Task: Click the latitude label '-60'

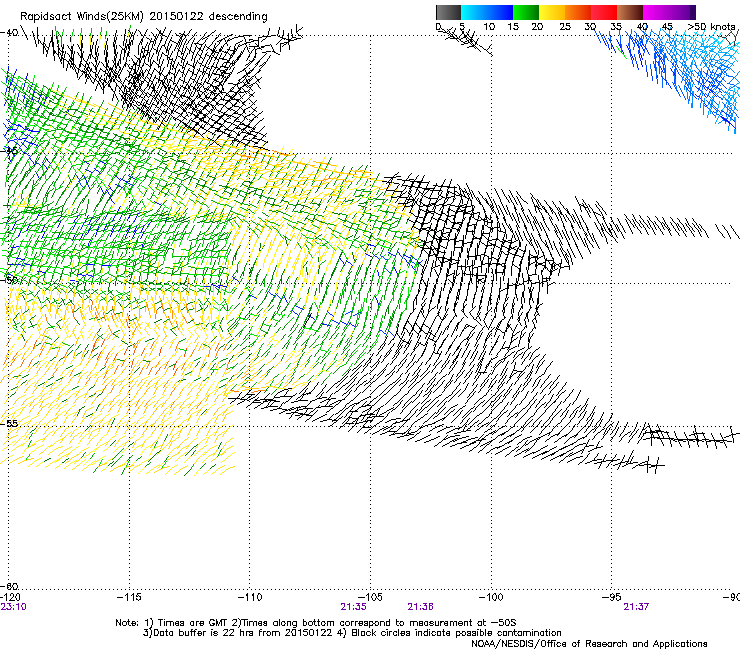Action: [9, 586]
